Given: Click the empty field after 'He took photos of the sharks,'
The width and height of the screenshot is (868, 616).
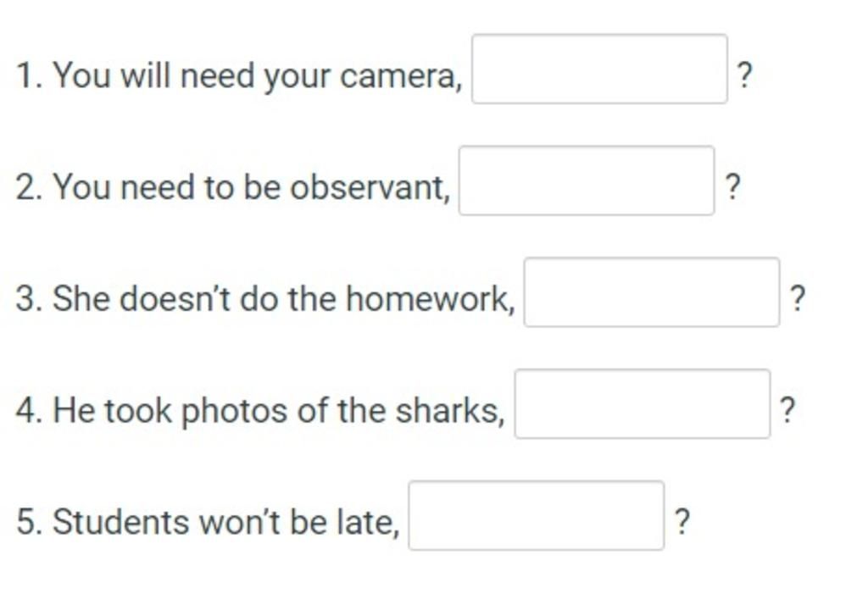Looking at the screenshot, I should pyautogui.click(x=643, y=404).
